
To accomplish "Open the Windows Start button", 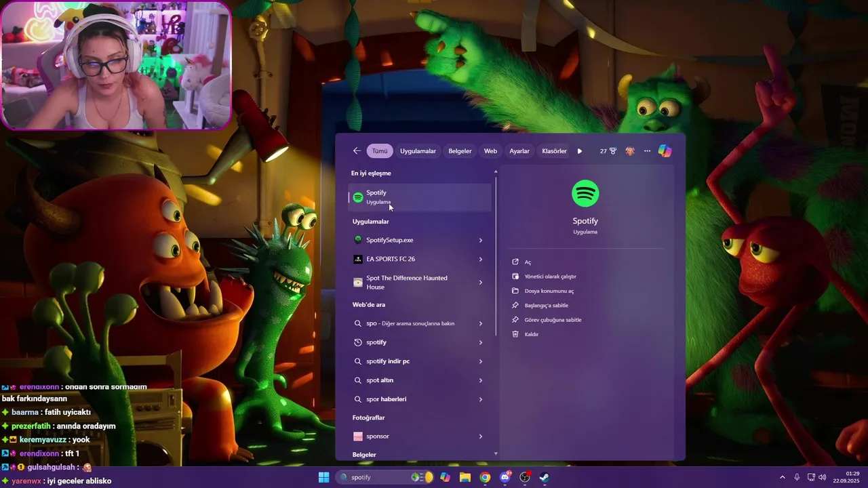I will tap(324, 477).
